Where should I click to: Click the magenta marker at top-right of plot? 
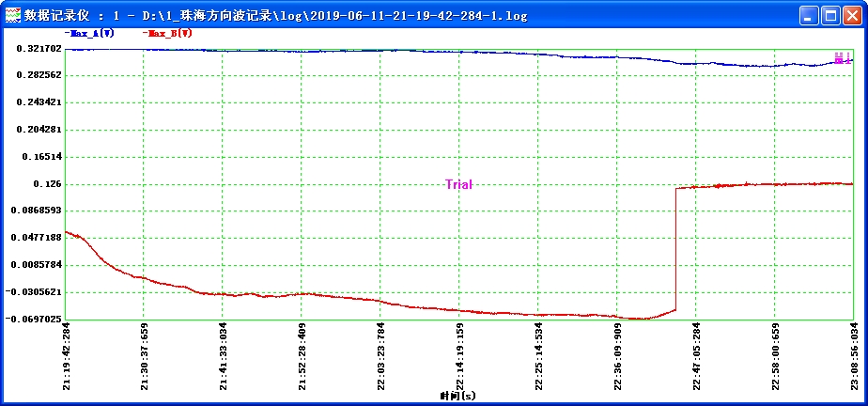pyautogui.click(x=842, y=58)
